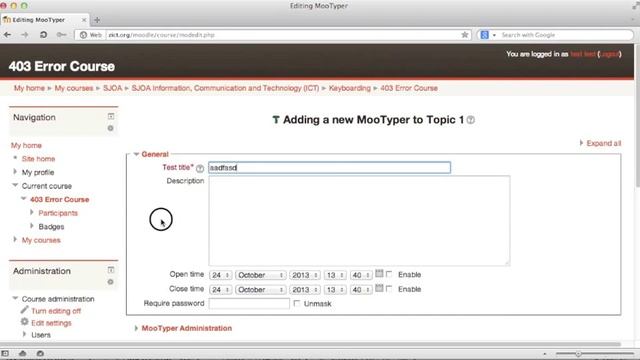The width and height of the screenshot is (640, 360).
Task: Open the Open time day dropdown
Action: point(220,276)
